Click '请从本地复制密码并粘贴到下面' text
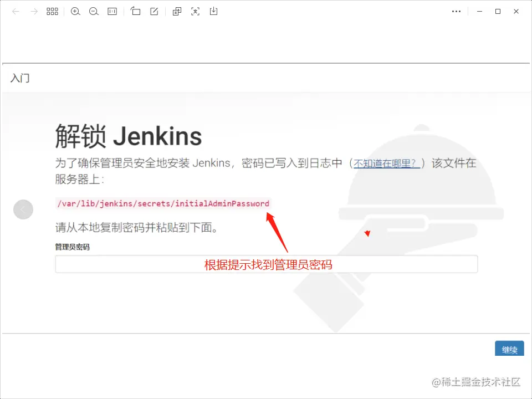This screenshot has width=532, height=399. pos(136,227)
